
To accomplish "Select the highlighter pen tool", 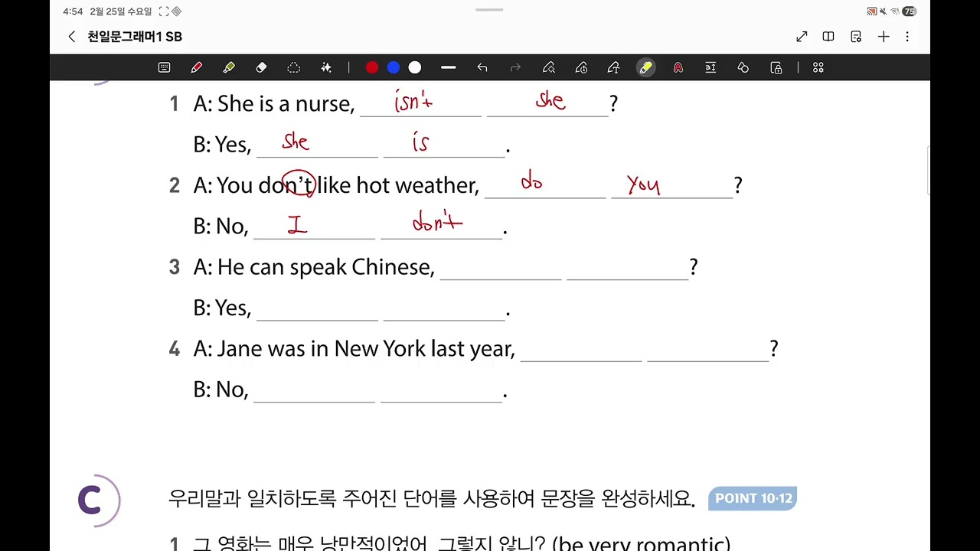I will point(229,68).
